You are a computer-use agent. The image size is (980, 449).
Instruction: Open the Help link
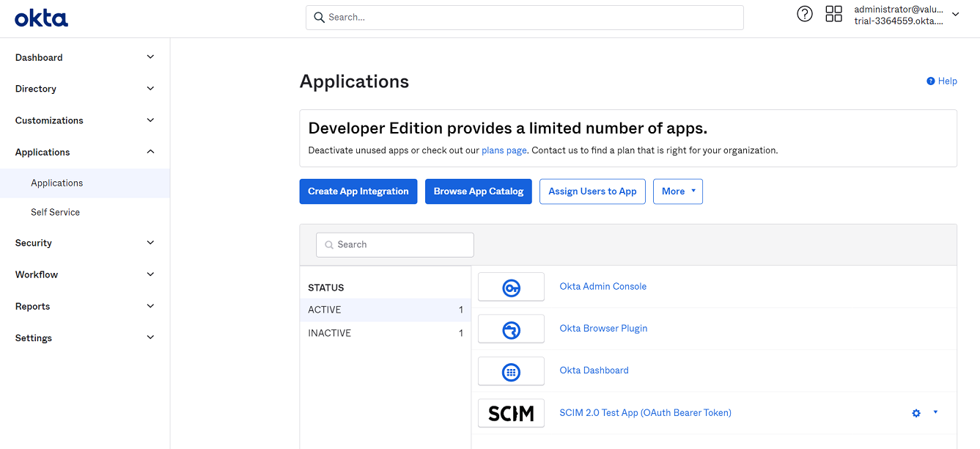point(948,81)
